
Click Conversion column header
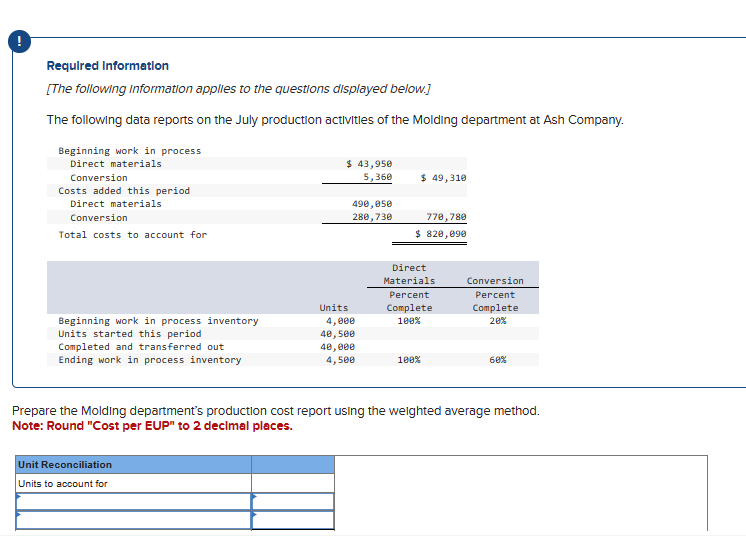tap(495, 281)
